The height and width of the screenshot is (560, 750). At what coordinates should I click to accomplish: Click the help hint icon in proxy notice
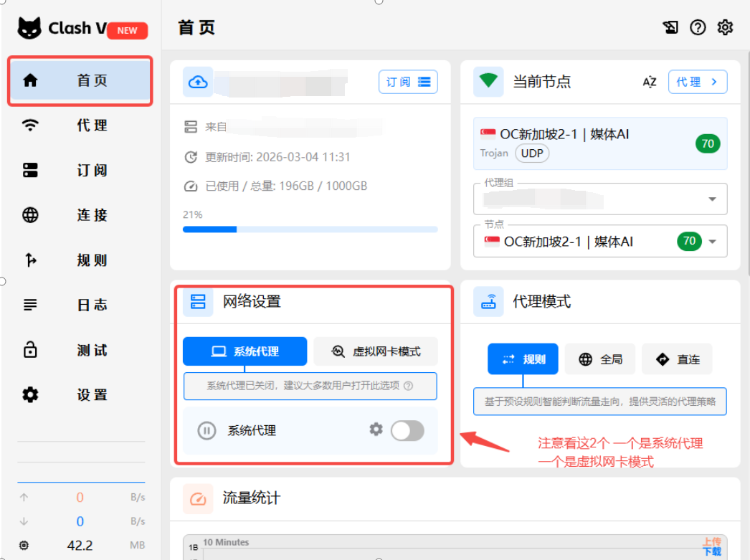408,386
